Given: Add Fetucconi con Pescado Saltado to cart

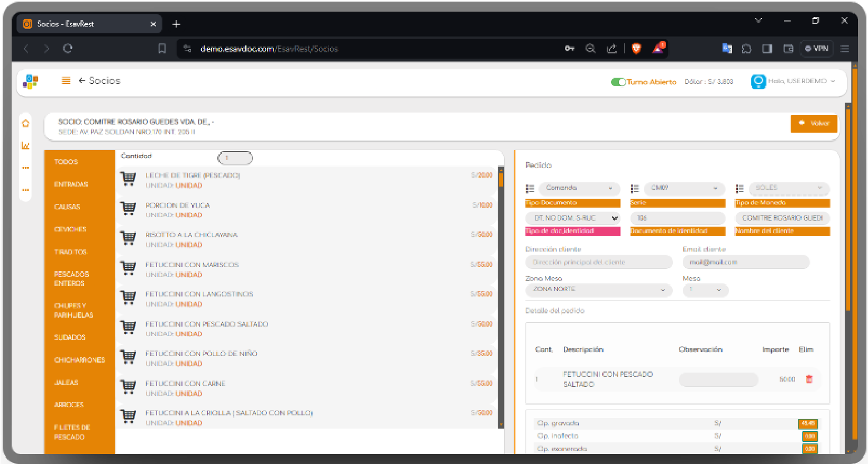Looking at the screenshot, I should point(128,327).
